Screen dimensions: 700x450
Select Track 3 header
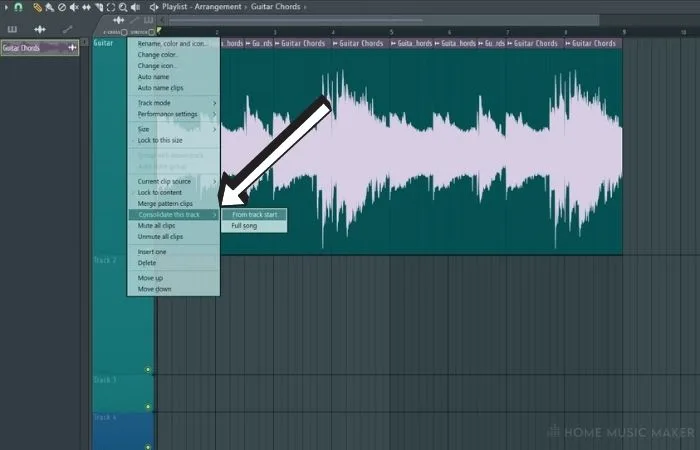(123, 393)
